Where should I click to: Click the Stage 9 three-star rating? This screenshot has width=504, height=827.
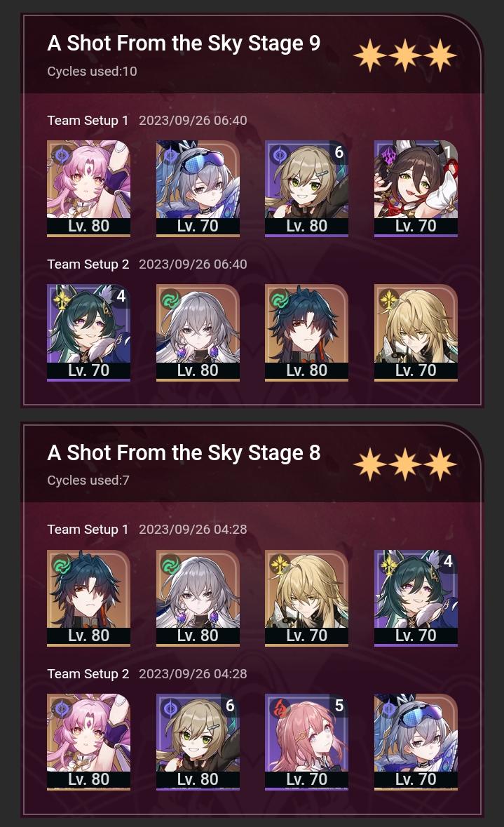click(405, 55)
